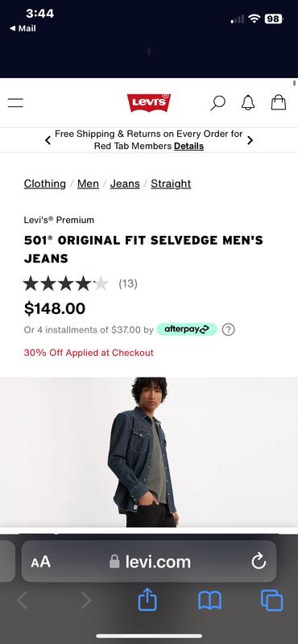Screen dimensions: 298x644
Task: Open free shipping Details link
Action: [x=188, y=147]
